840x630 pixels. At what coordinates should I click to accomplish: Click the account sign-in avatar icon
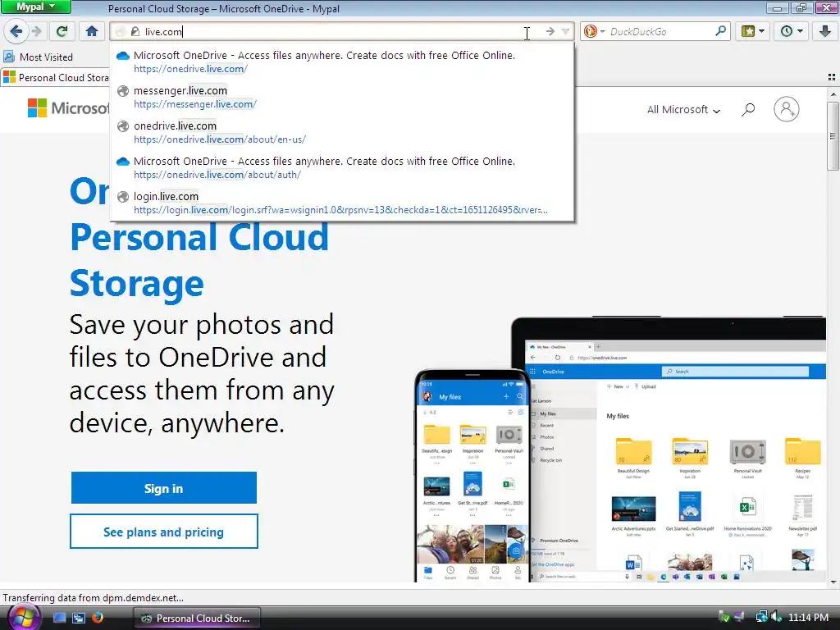(x=786, y=109)
